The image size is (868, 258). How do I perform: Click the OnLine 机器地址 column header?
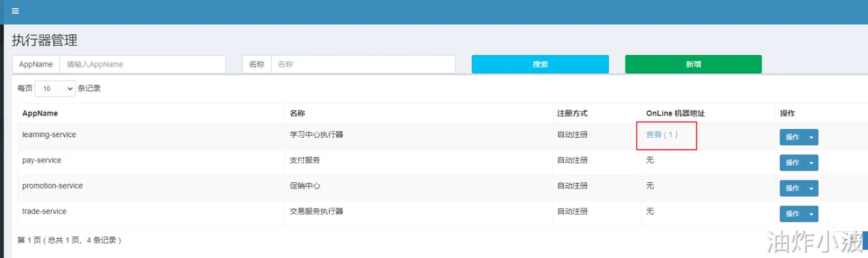coord(675,113)
